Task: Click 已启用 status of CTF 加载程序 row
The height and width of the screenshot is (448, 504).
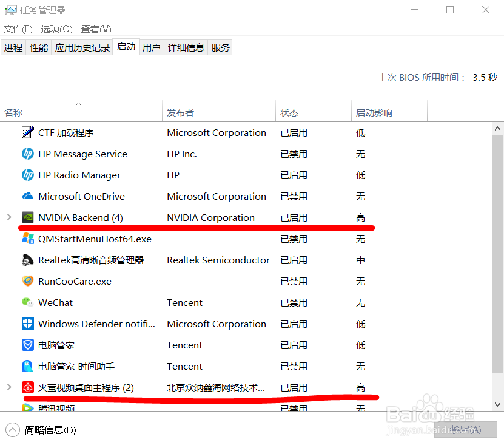Action: pos(294,132)
